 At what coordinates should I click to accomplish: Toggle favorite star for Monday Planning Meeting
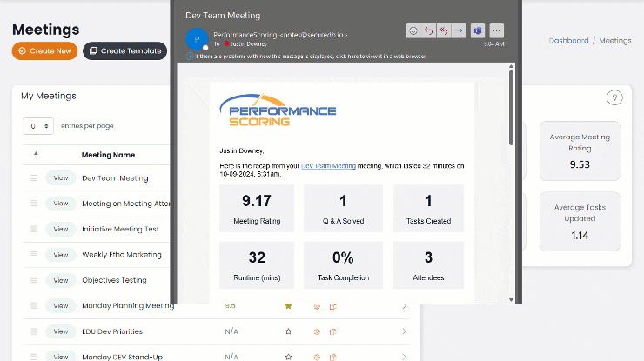pos(288,306)
